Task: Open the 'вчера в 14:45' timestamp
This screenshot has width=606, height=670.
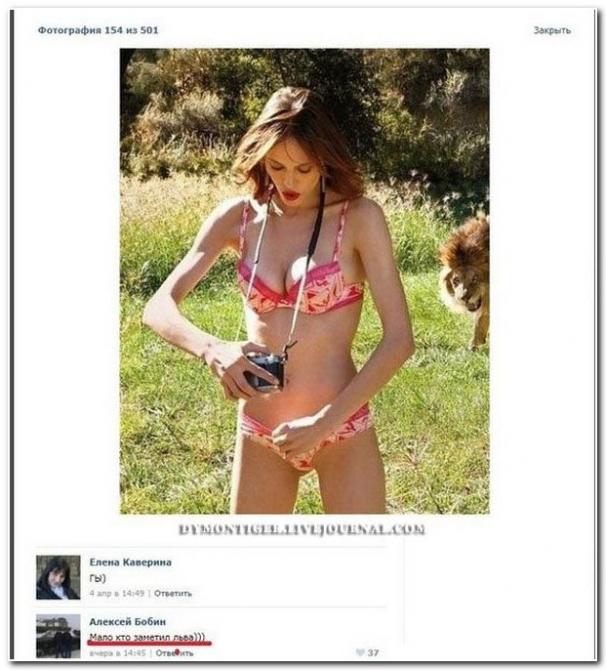Action: point(118,653)
